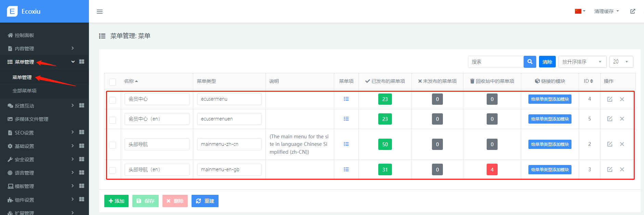Check the checkbox for 会员中心 row

113,100
